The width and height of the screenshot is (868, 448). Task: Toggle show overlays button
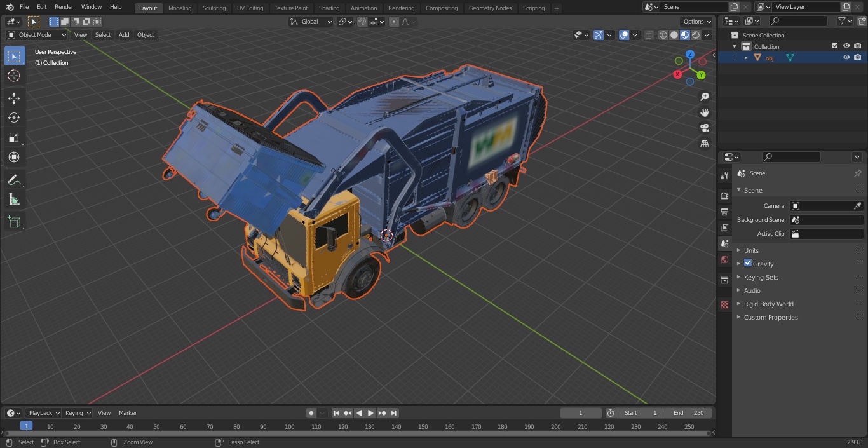[624, 35]
